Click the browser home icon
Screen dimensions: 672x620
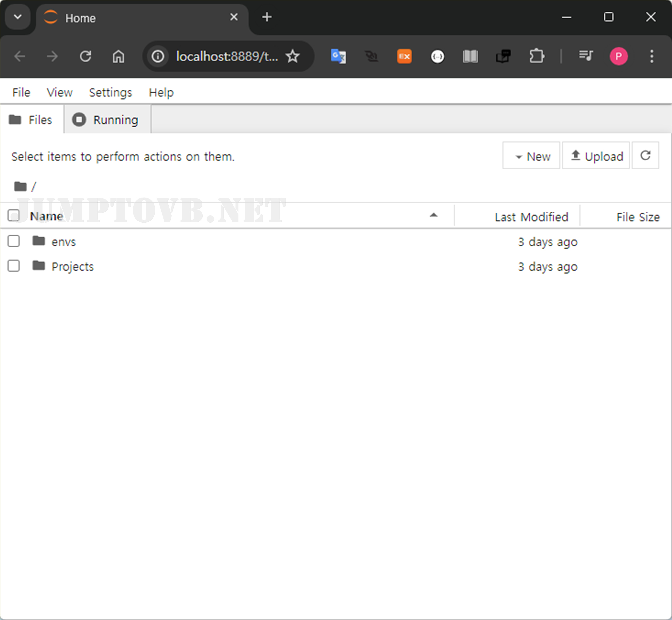coord(118,56)
